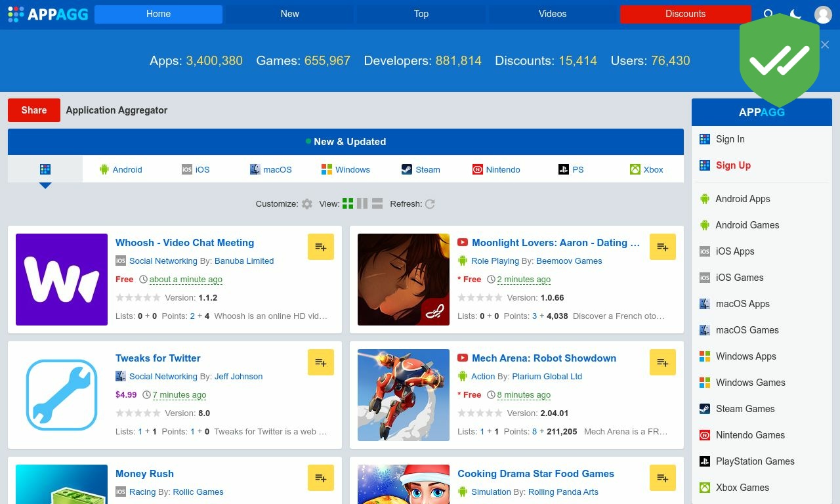Viewport: 840px width, 504px height.
Task: Add Mech Arena to a list
Action: 663,362
